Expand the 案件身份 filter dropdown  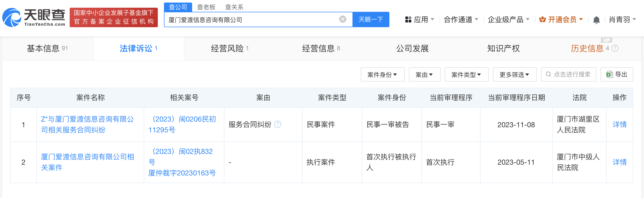coord(382,75)
